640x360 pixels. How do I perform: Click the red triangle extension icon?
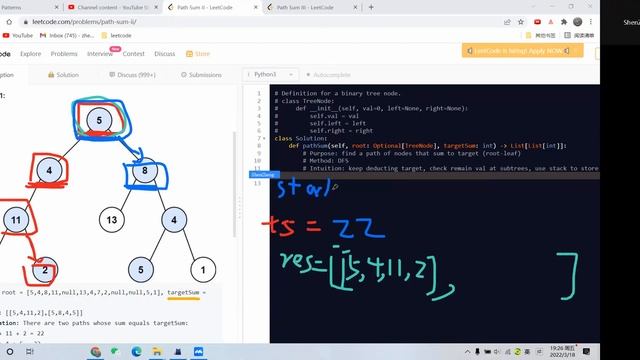[551, 22]
